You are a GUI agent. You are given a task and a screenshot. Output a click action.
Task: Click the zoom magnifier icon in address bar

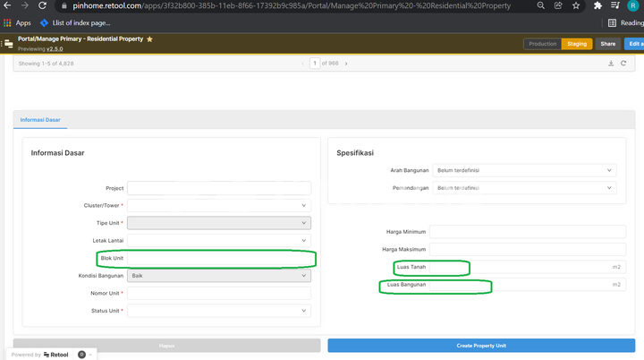tap(541, 5)
